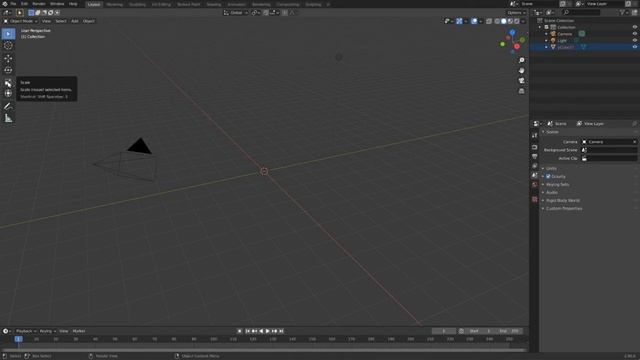This screenshot has height=360, width=640.
Task: Select the Measure tool
Action: coord(8,118)
